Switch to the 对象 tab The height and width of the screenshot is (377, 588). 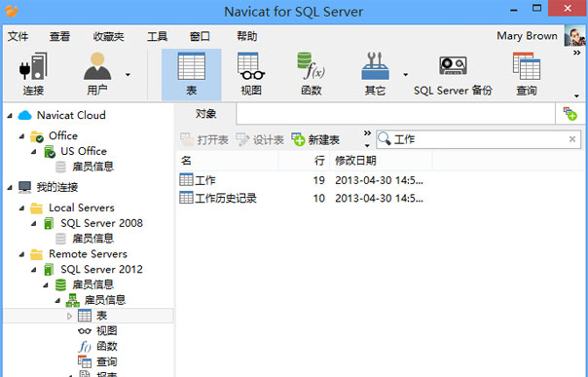[205, 114]
